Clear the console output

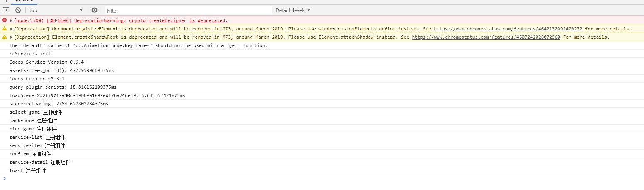tap(18, 10)
